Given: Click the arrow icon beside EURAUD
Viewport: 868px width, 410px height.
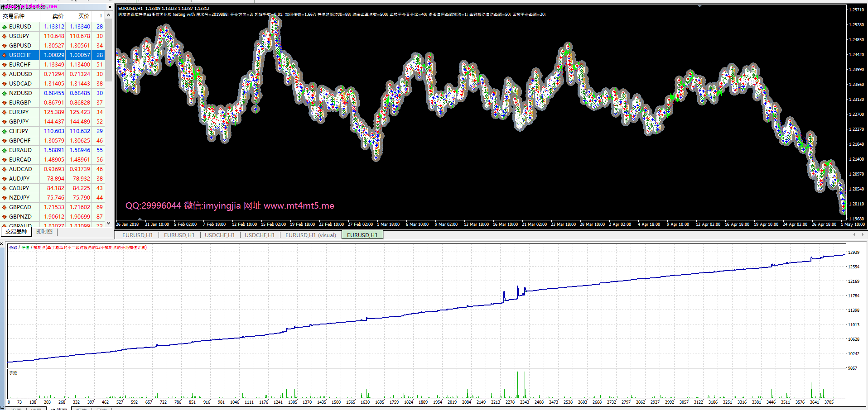Looking at the screenshot, I should click(x=4, y=150).
